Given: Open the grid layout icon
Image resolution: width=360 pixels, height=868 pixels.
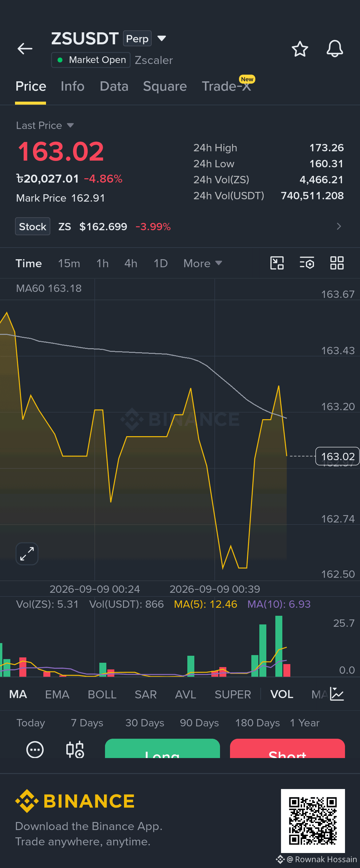Looking at the screenshot, I should pyautogui.click(x=337, y=263).
